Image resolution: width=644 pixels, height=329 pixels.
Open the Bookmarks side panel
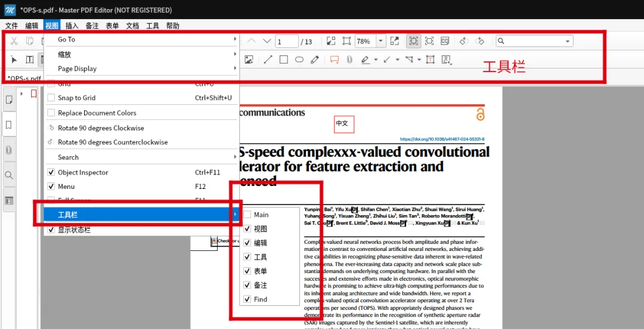pyautogui.click(x=9, y=125)
